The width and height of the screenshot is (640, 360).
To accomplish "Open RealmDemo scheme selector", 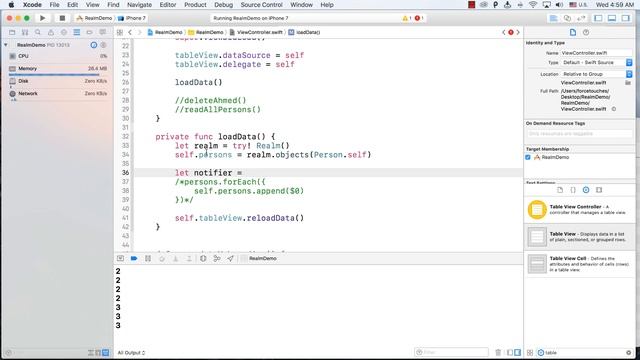I will (94, 18).
